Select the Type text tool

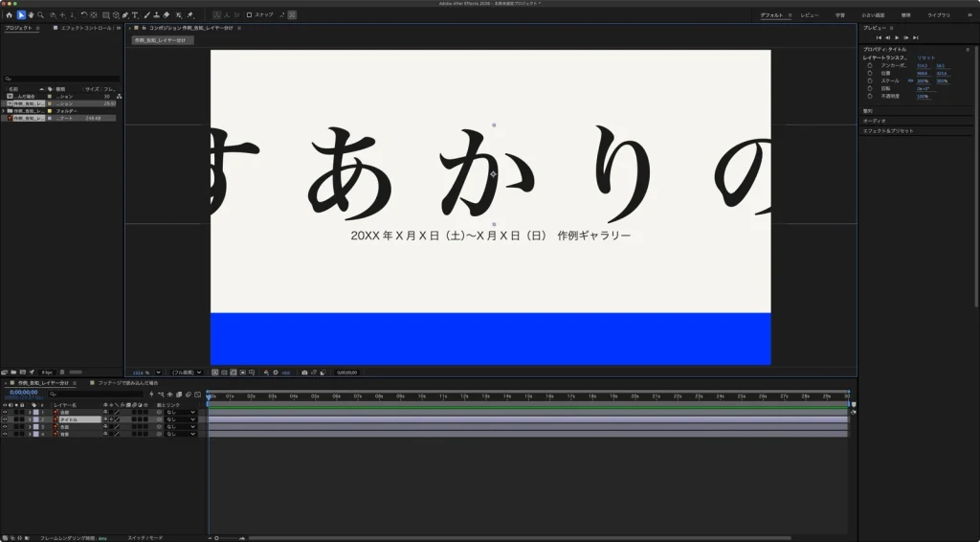(x=134, y=15)
